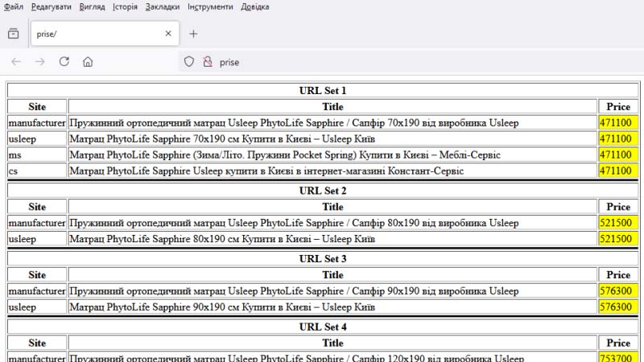Viewport: 644px width, 362px height.
Task: Click manufacturer cell in the 90x190 row
Action: tap(37, 291)
